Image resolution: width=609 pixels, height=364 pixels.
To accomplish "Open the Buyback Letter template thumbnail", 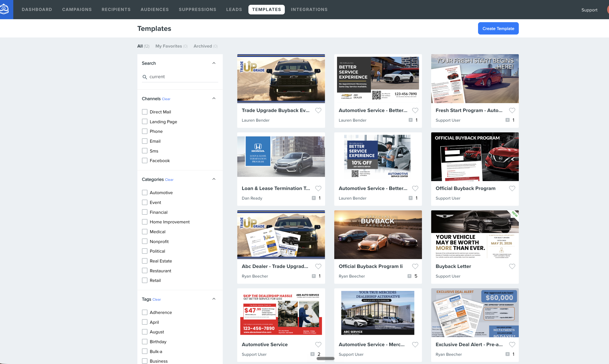I will [x=475, y=235].
